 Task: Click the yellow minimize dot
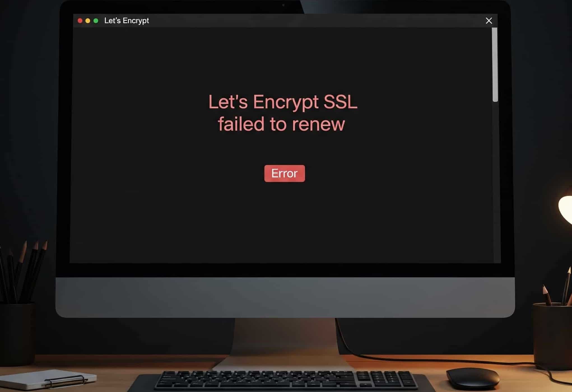point(88,21)
